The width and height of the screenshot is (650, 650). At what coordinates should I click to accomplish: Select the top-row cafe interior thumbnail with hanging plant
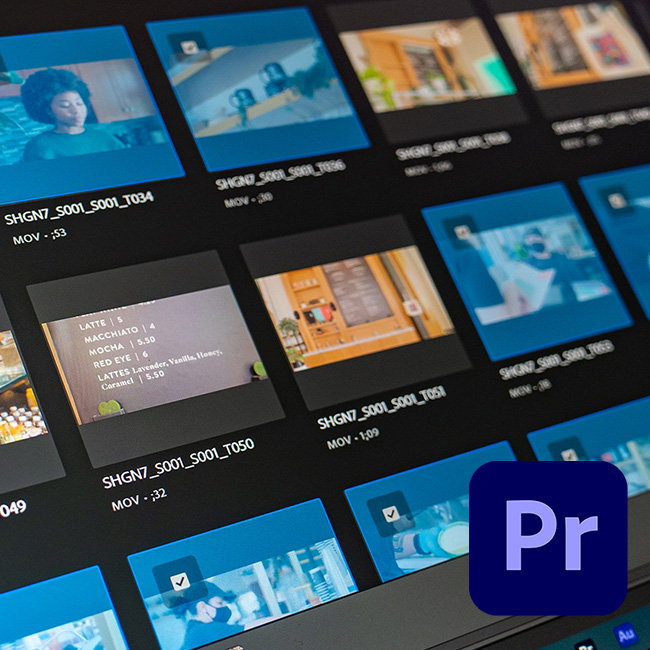pos(427,65)
